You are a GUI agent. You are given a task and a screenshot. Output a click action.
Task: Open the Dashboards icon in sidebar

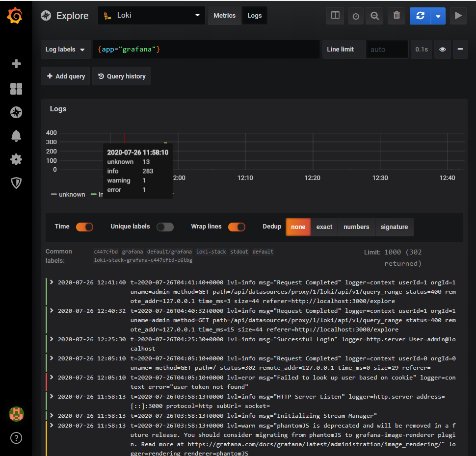tap(16, 89)
